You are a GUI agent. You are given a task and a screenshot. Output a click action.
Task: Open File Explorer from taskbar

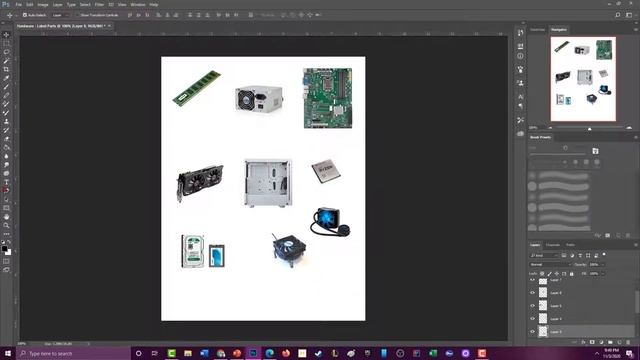pyautogui.click(x=188, y=353)
